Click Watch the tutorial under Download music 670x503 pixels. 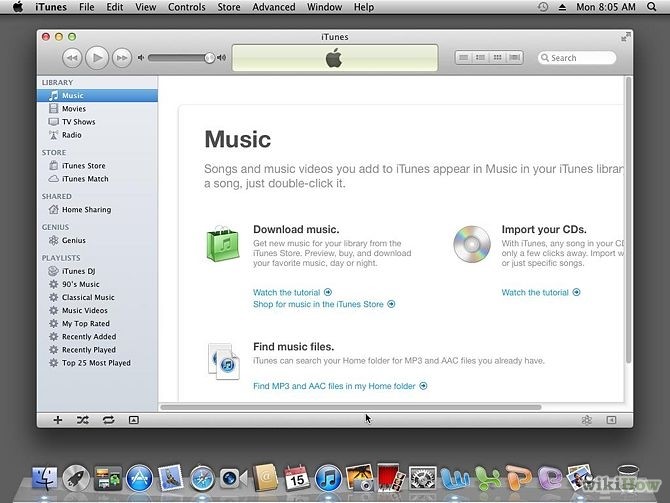pos(292,292)
